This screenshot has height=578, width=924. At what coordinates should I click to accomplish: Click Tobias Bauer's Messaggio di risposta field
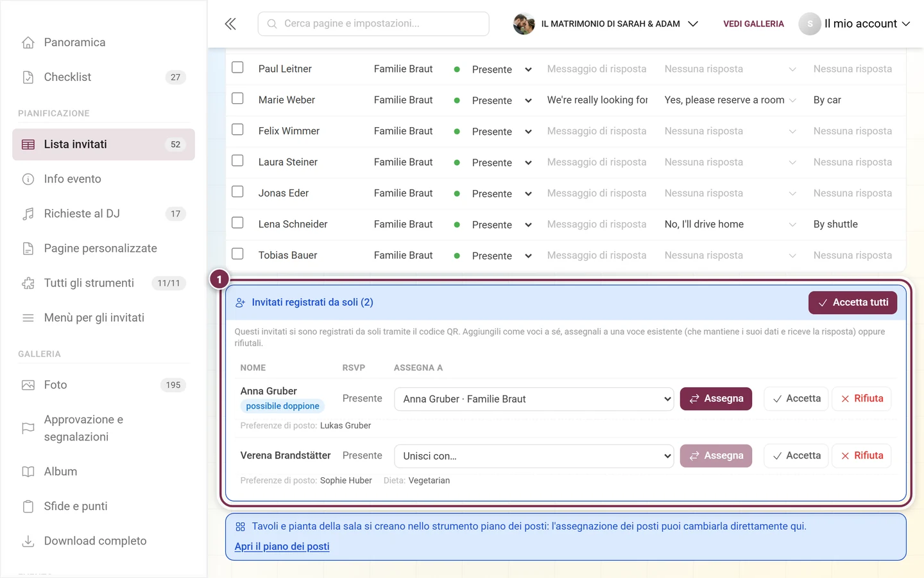point(597,256)
